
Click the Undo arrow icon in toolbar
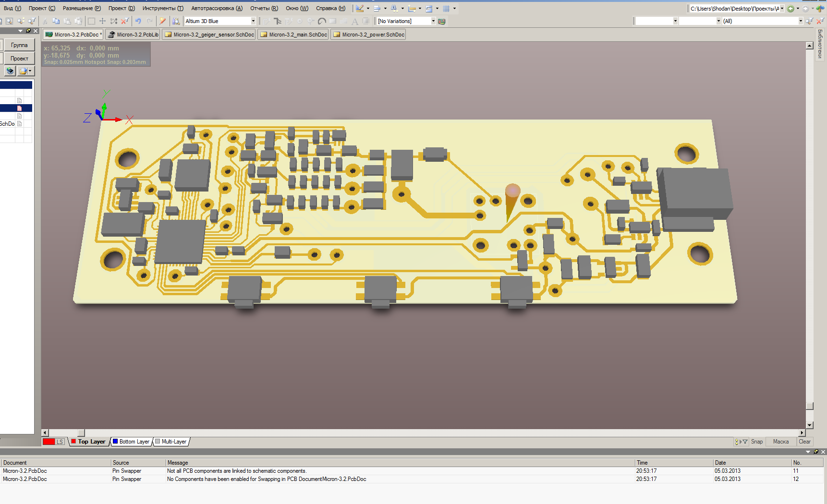pyautogui.click(x=138, y=21)
